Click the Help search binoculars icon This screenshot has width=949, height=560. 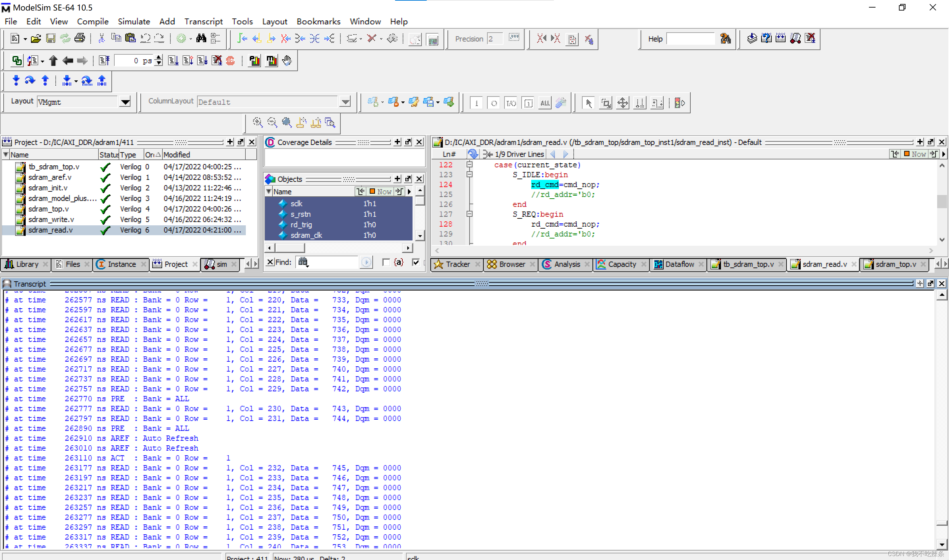(726, 39)
